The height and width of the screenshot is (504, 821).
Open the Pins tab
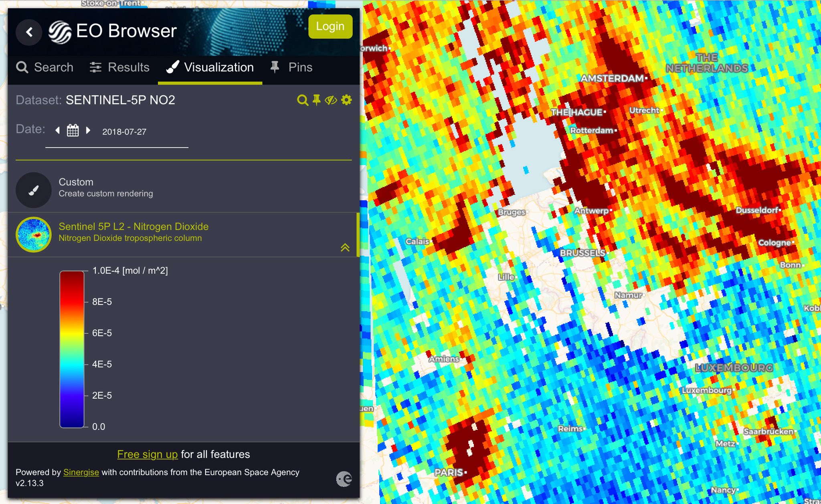click(x=291, y=67)
